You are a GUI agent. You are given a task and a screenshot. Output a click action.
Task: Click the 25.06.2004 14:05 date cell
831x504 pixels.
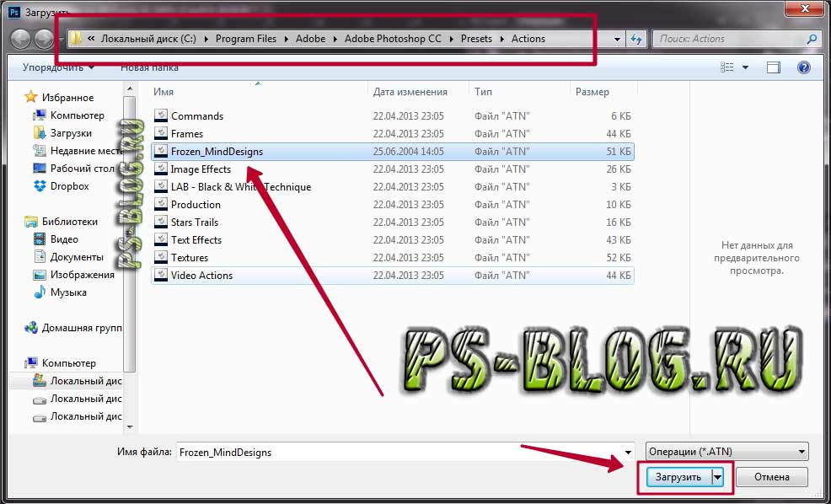[408, 151]
